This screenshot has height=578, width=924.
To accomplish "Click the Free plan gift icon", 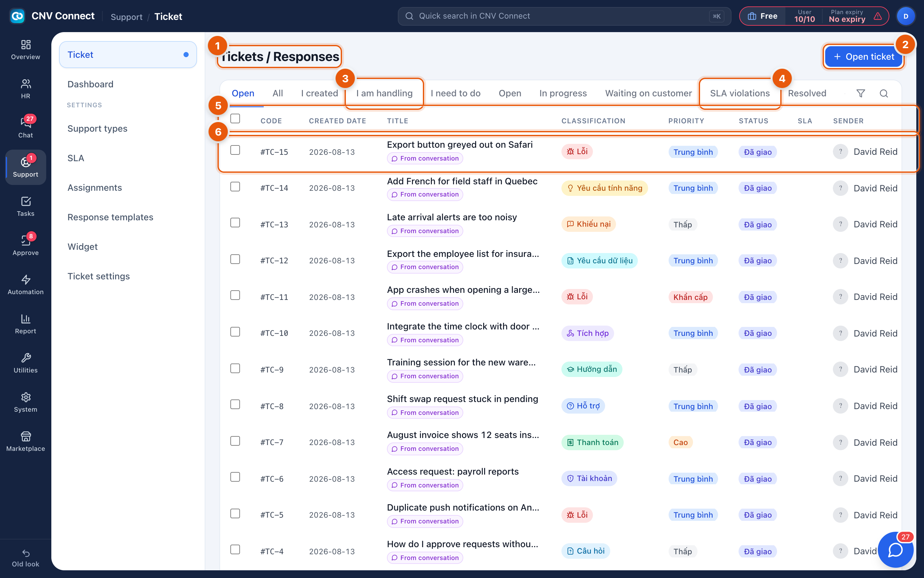I will coord(752,16).
